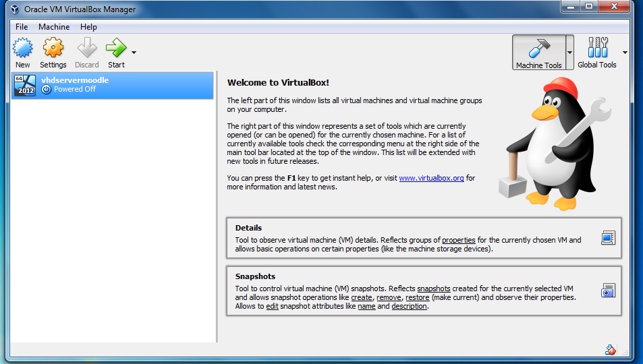Screen dimensions: 643x364
Task: Open the Help menu
Action: point(88,27)
